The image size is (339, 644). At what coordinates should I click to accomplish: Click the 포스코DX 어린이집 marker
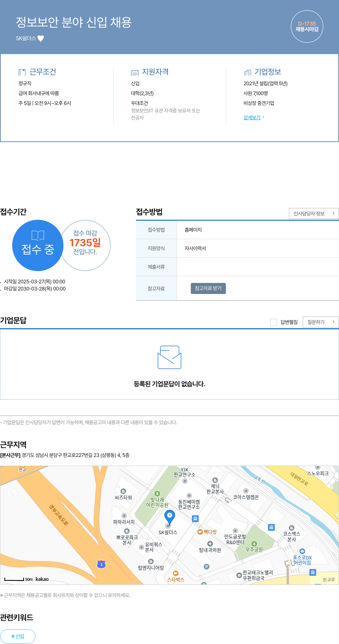tap(302, 551)
